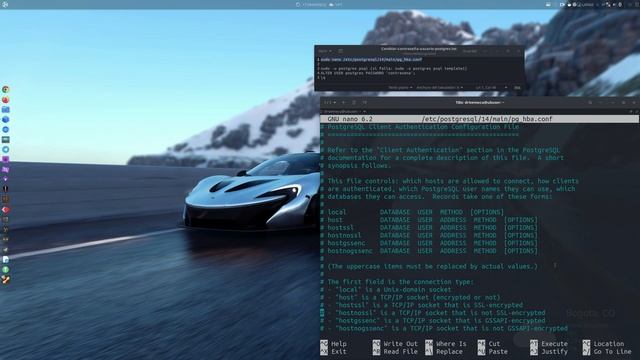
Task: Click Where Is in nano footer
Action: tap(446, 344)
